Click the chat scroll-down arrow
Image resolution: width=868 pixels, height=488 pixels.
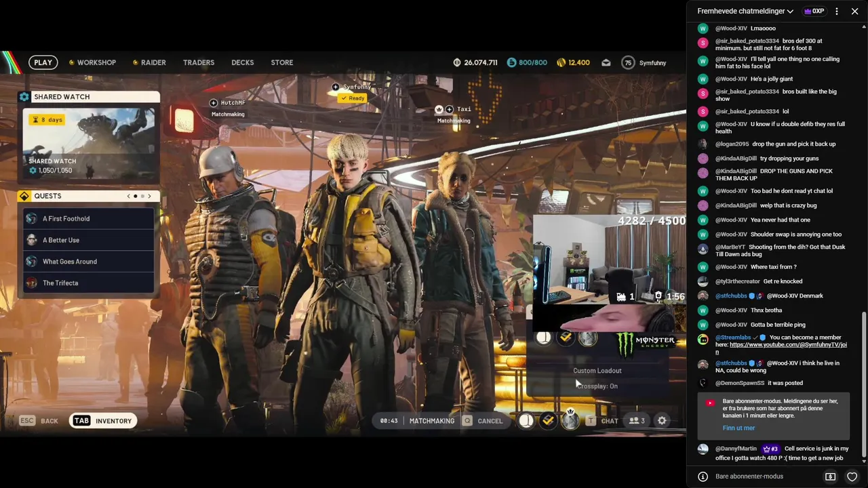click(x=863, y=461)
